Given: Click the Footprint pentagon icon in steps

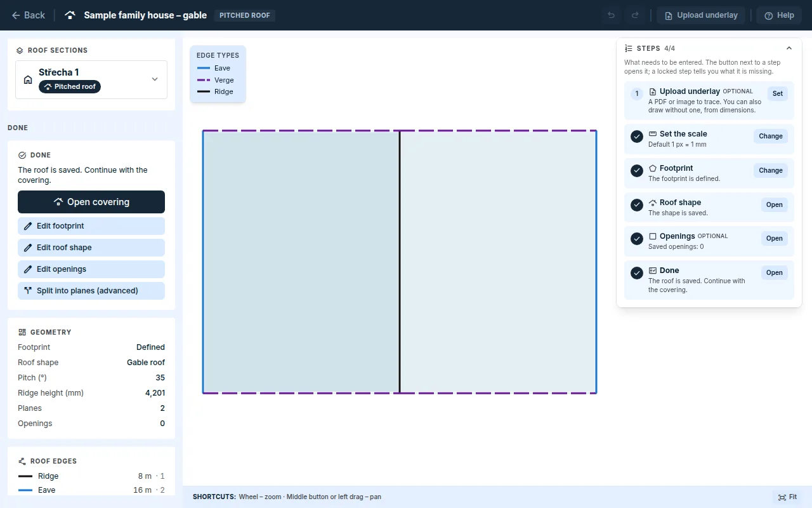Looking at the screenshot, I should coord(653,168).
